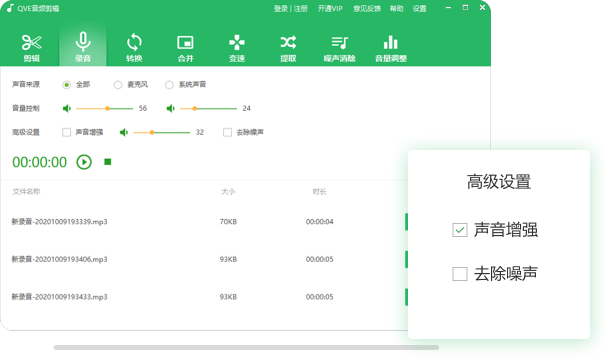Image resolution: width=609 pixels, height=360 pixels.
Task: Click 登录 login link
Action: pyautogui.click(x=280, y=9)
